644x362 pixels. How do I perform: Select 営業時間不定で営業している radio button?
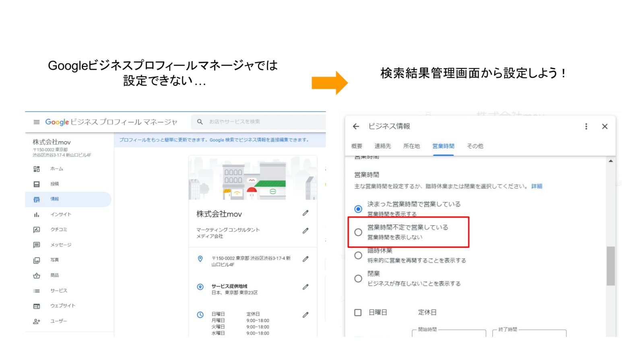pyautogui.click(x=358, y=232)
